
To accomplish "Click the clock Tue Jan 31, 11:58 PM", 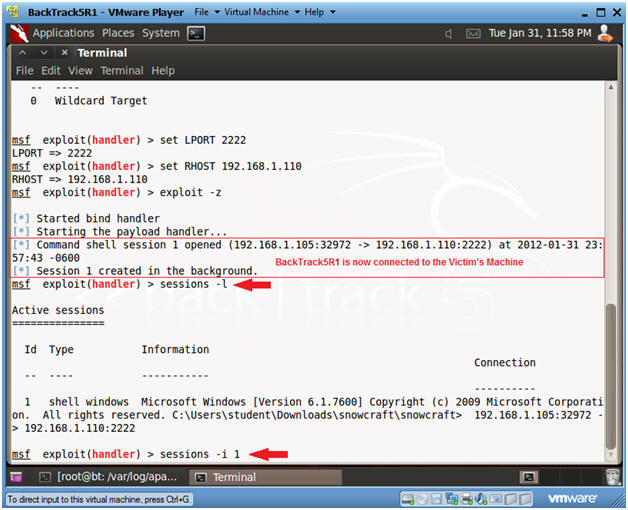I will click(x=540, y=33).
